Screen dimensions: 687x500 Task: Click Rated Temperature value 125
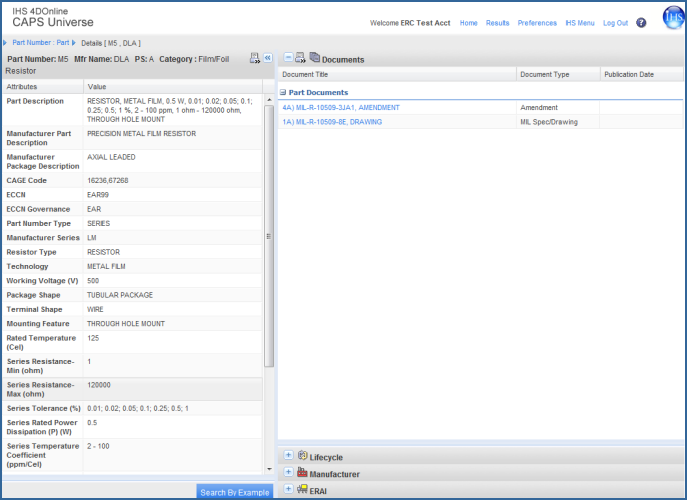click(93, 338)
